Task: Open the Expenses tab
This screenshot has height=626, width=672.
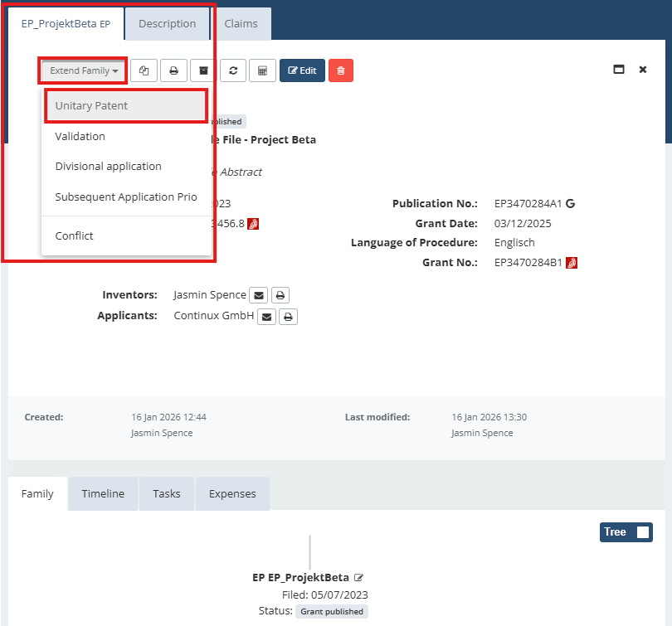Action: (x=232, y=493)
